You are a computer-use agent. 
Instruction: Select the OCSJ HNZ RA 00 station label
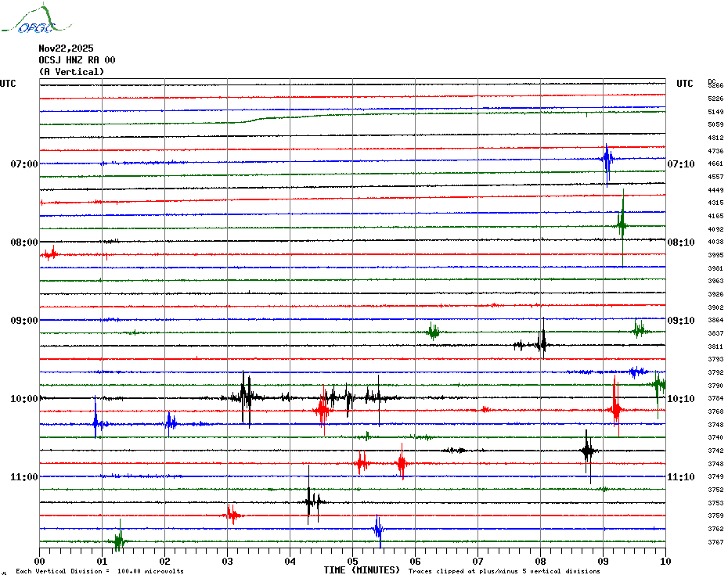tap(77, 60)
